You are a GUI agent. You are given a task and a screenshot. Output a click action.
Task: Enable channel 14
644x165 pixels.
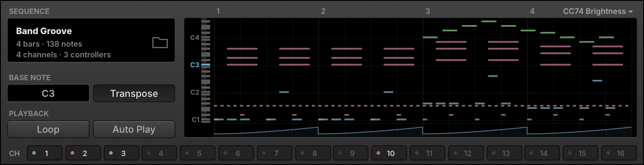(542, 153)
